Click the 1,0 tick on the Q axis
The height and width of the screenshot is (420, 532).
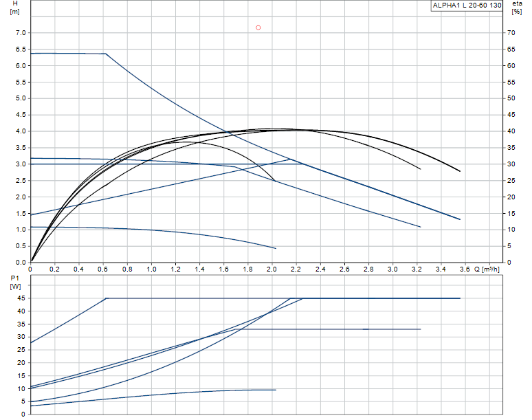(x=151, y=269)
